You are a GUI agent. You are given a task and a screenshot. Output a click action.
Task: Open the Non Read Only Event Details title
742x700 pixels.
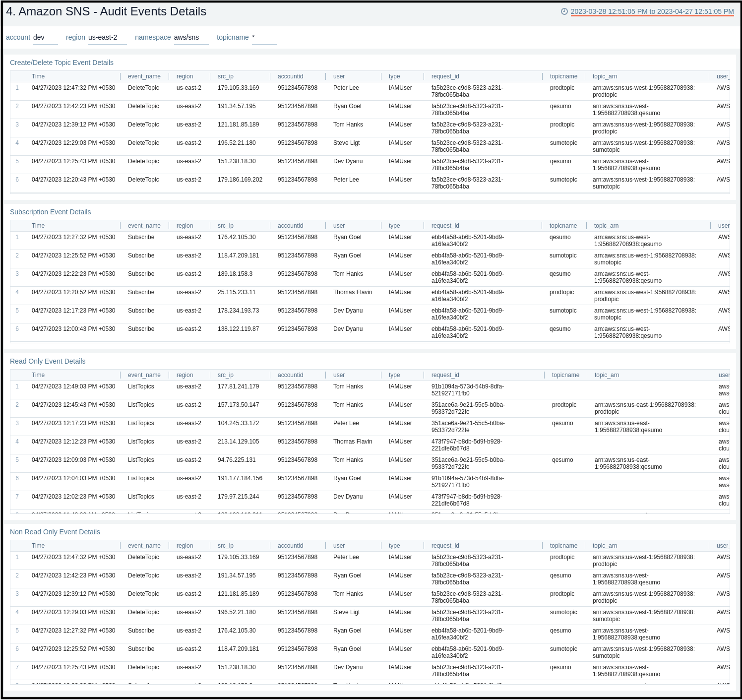click(x=55, y=532)
